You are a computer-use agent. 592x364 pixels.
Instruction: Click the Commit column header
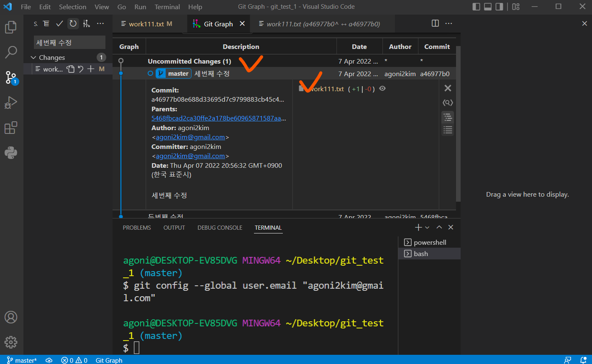click(437, 47)
